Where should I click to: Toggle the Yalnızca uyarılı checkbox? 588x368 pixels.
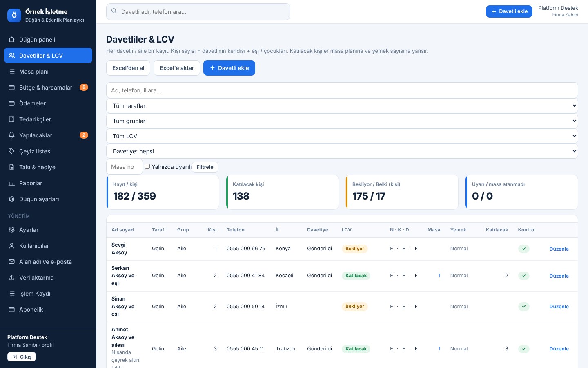pos(147,166)
